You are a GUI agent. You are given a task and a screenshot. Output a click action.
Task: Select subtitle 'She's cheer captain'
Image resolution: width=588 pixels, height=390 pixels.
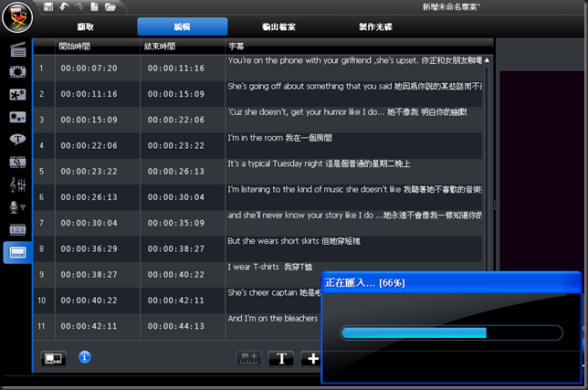[274, 293]
